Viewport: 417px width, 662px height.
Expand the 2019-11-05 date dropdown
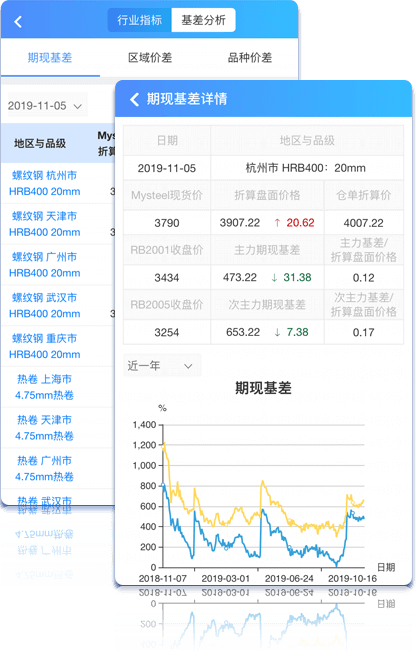[x=47, y=105]
